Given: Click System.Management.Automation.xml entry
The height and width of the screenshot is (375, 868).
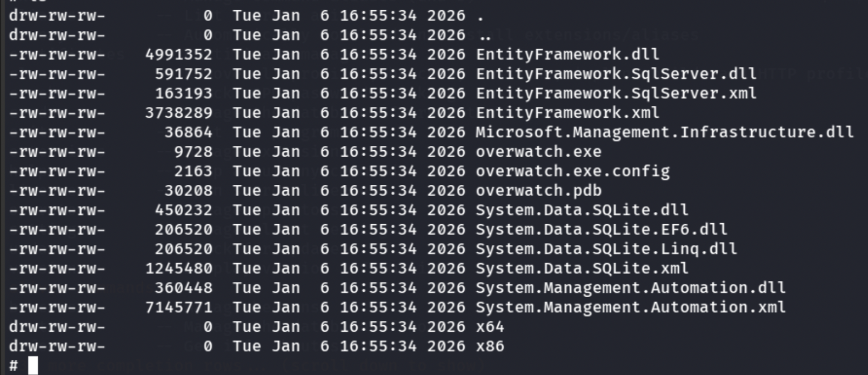Looking at the screenshot, I should pos(631,307).
